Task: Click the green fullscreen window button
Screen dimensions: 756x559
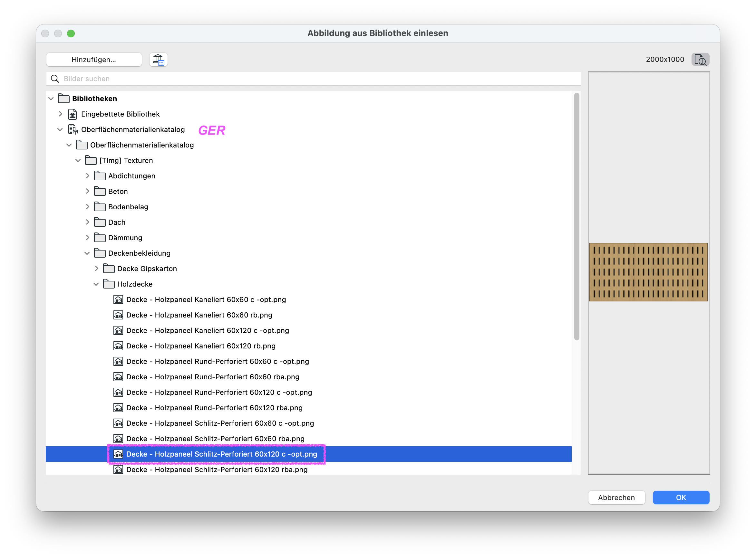Action: tap(71, 33)
